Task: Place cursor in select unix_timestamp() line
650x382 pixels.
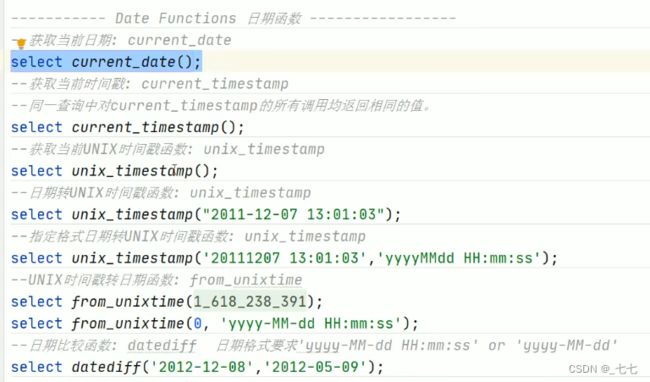Action: coord(114,171)
